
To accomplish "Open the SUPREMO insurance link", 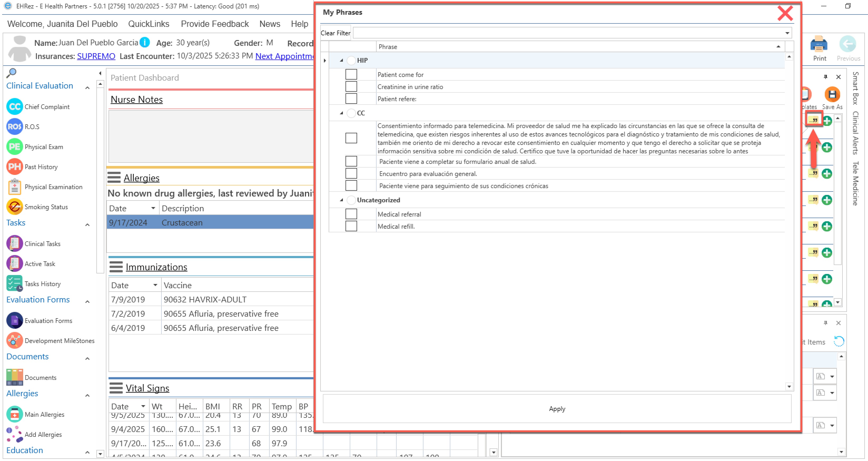I will click(96, 56).
